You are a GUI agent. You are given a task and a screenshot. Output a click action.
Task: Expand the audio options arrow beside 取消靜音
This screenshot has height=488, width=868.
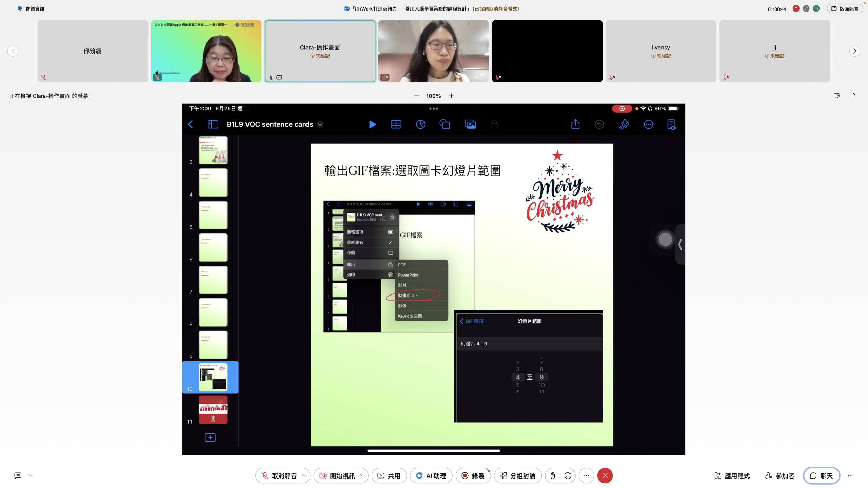pyautogui.click(x=304, y=475)
